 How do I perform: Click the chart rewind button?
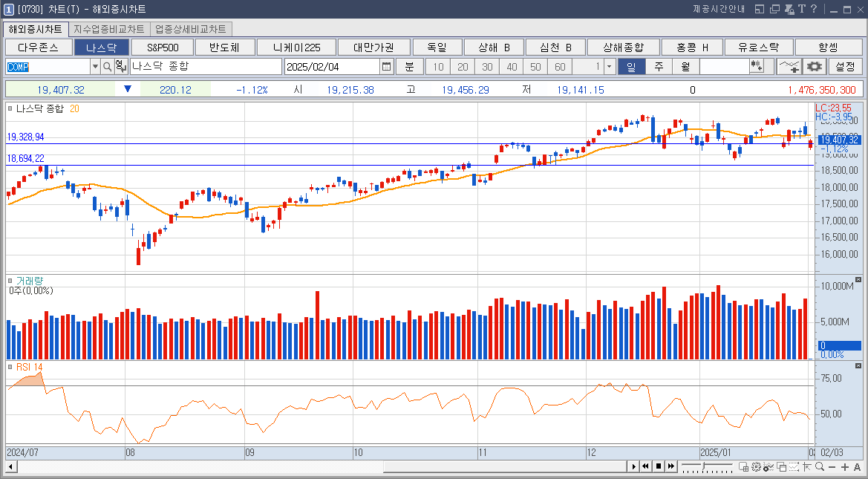(x=645, y=467)
